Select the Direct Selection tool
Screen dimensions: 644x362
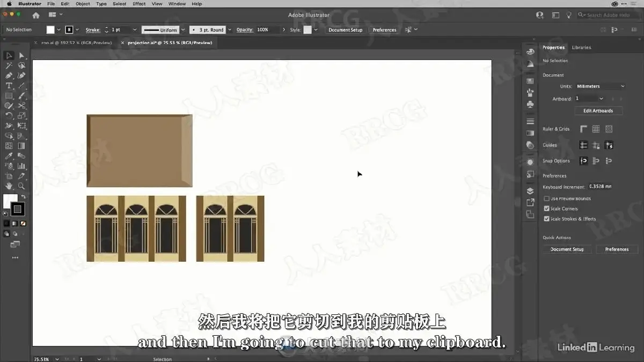pyautogui.click(x=21, y=56)
